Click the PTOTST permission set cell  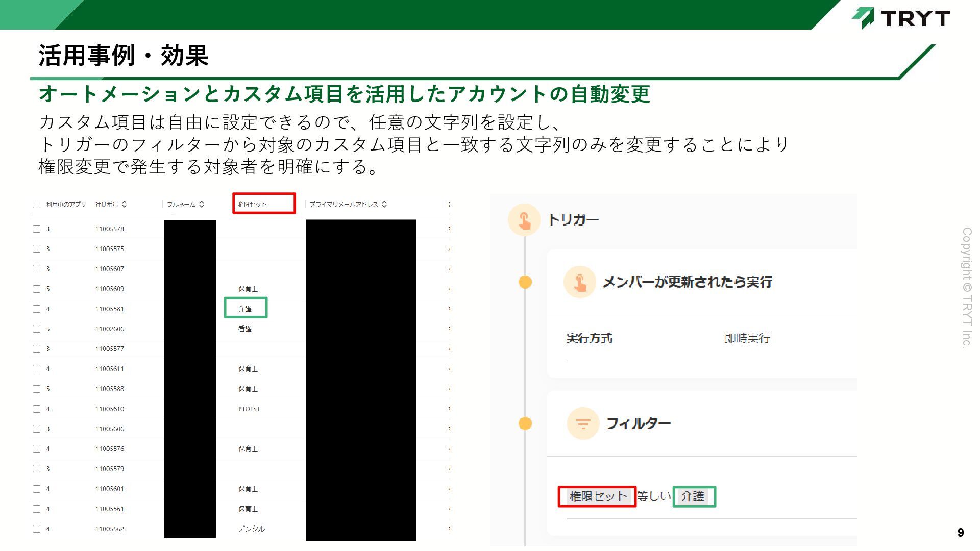click(x=249, y=409)
